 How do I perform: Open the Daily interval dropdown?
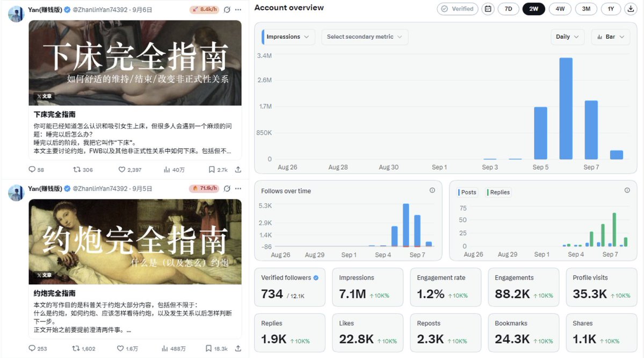click(x=567, y=37)
